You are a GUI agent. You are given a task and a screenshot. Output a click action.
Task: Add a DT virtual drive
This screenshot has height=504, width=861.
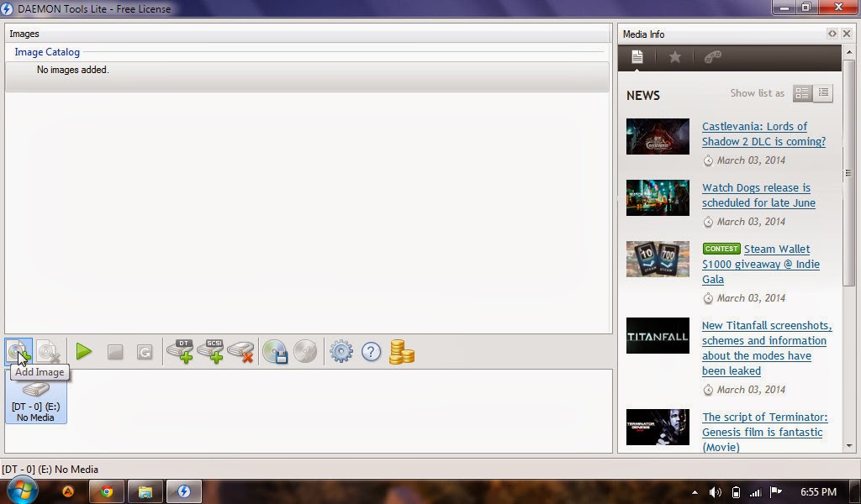pos(180,351)
